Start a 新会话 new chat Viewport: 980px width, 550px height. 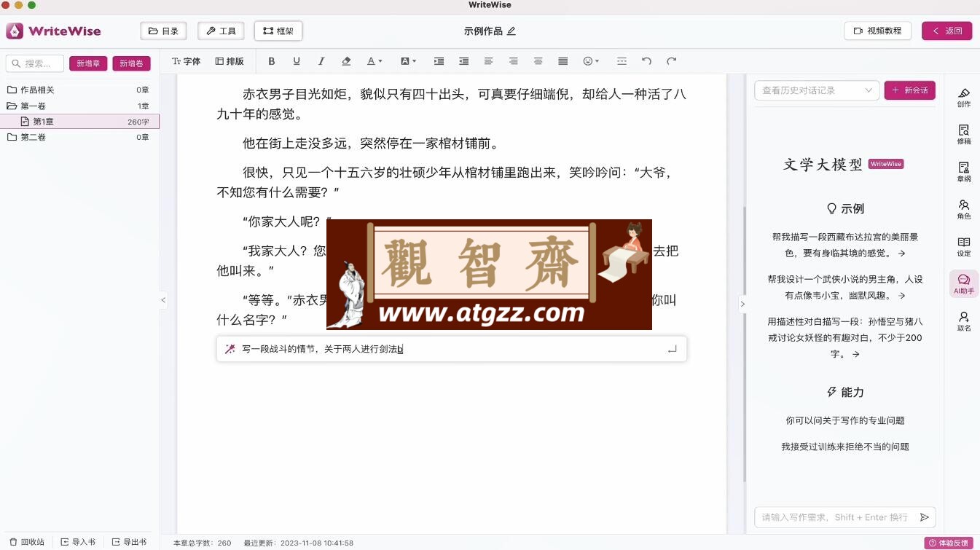(910, 90)
